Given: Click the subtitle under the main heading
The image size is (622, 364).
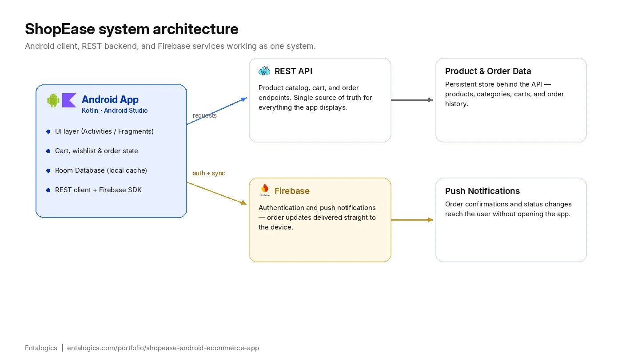Looking at the screenshot, I should click(x=170, y=46).
